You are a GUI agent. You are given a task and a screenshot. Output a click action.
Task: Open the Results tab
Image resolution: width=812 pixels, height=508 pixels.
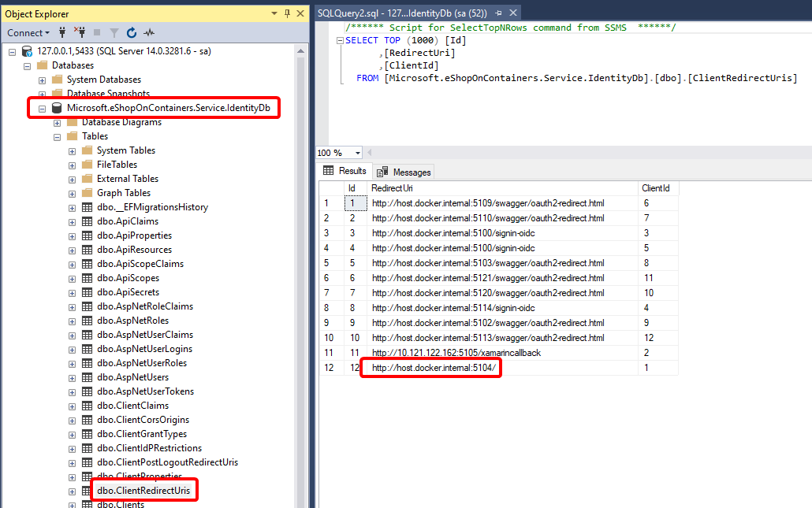345,171
